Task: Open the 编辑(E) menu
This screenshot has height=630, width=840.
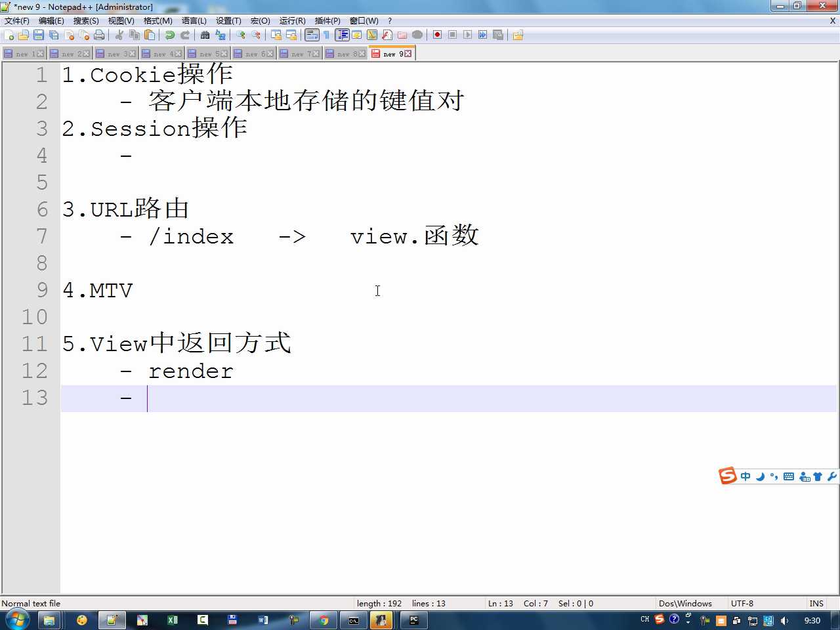Action: tap(51, 21)
